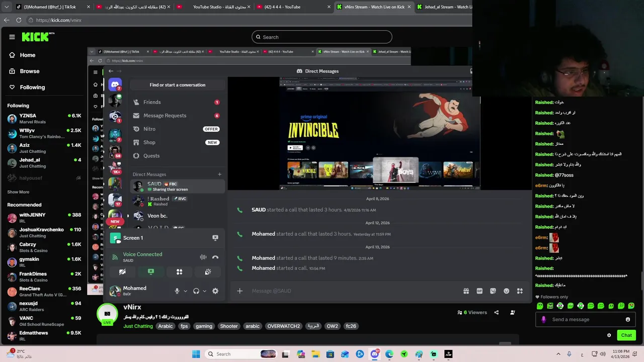Switch to the YouTube Studio tab

click(215, 7)
